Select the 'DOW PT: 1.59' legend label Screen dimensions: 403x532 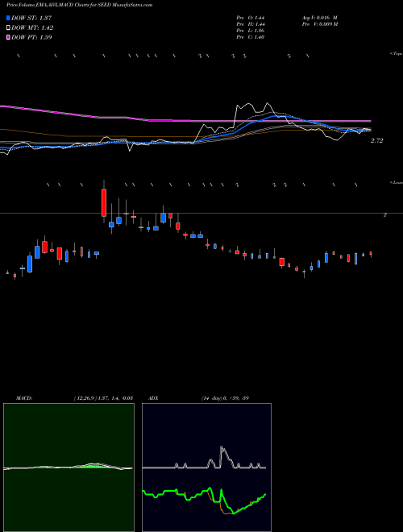tap(31, 37)
